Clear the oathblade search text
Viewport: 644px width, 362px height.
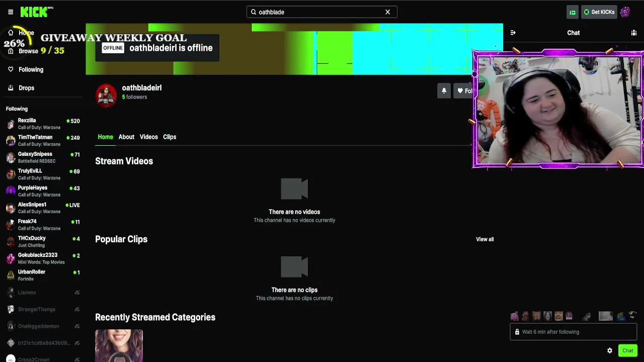pyautogui.click(x=388, y=12)
